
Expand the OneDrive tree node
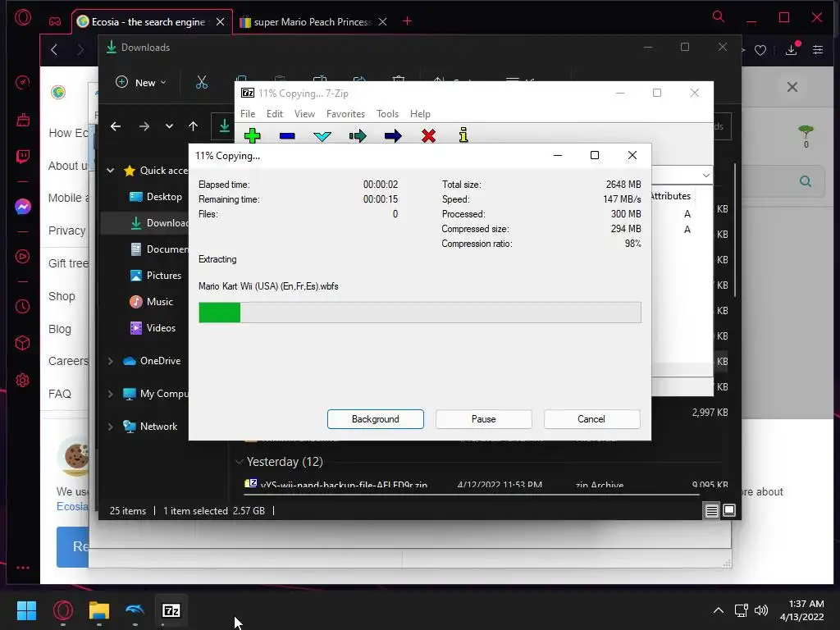tap(111, 361)
